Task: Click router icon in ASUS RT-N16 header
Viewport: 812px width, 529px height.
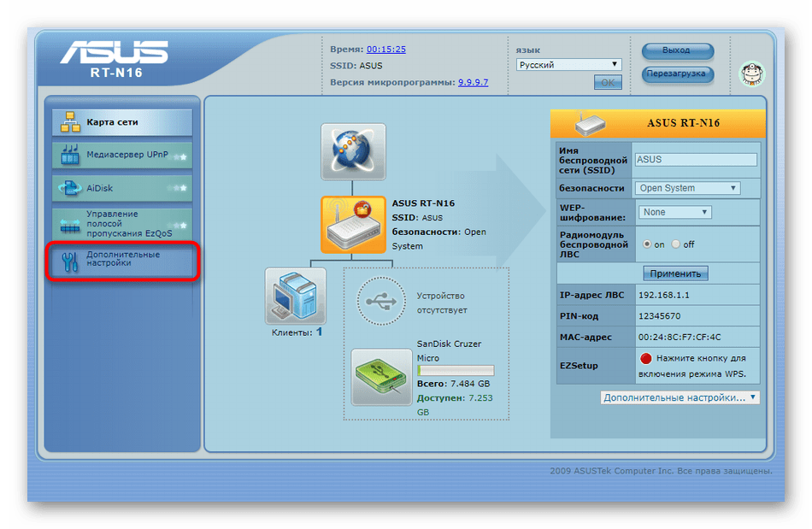Action: point(590,124)
